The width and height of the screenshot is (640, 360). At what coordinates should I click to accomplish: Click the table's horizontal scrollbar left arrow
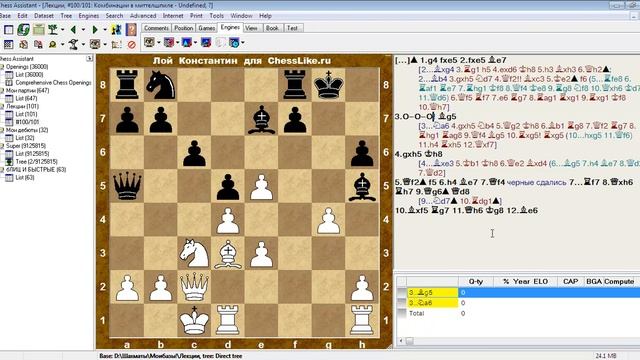pyautogui.click(x=401, y=340)
